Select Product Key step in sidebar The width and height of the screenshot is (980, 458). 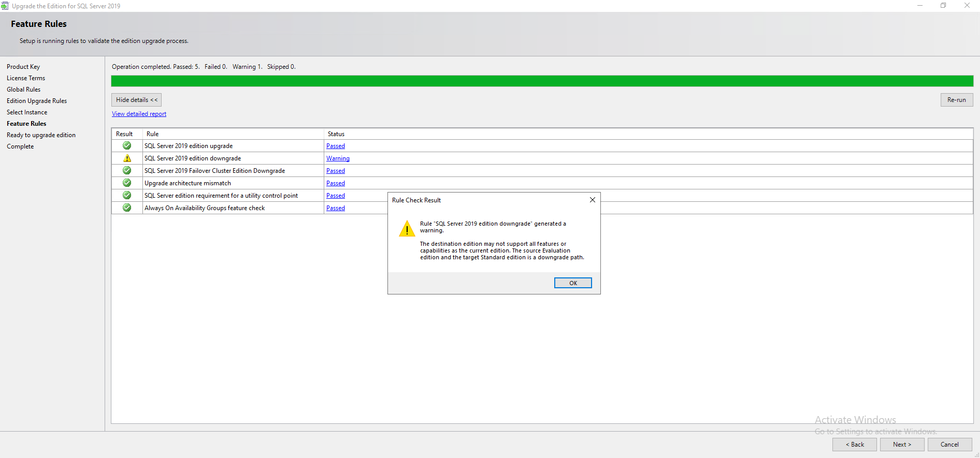[23, 67]
